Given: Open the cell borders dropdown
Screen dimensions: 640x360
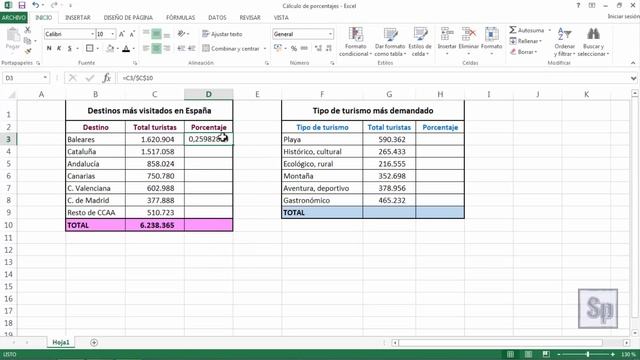Looking at the screenshot, I should [98, 49].
